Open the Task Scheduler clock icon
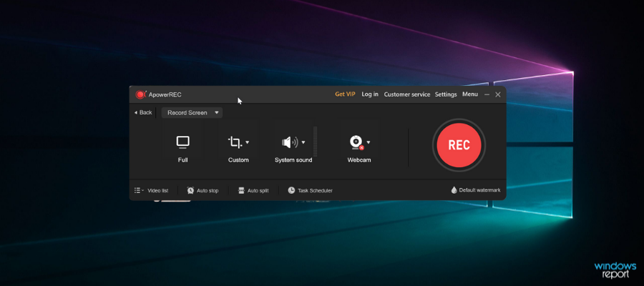 [x=291, y=190]
